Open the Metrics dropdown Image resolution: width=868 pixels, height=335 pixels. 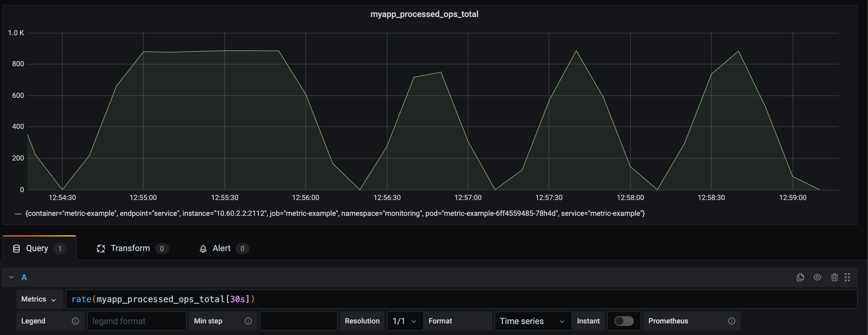tap(40, 299)
